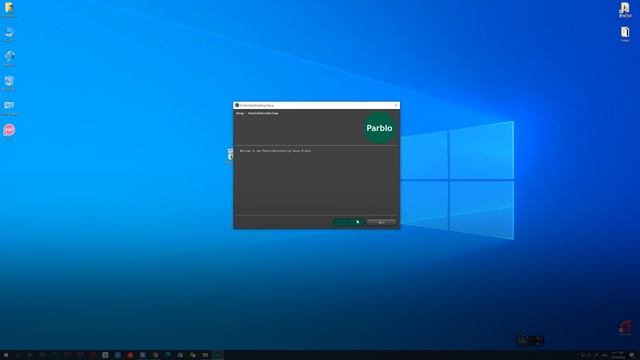Viewport: 640px width, 360px height.
Task: Click the active Parblo setup taskbar icon
Action: (x=218, y=355)
